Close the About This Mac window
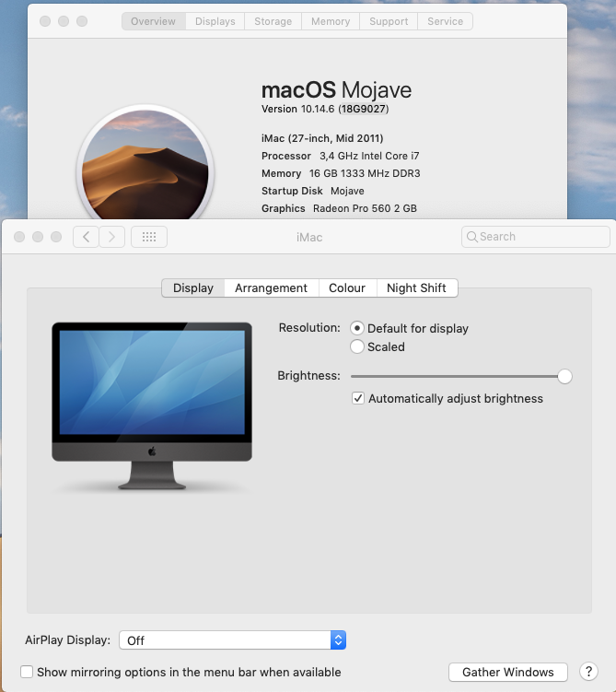The height and width of the screenshot is (692, 616). coord(45,21)
